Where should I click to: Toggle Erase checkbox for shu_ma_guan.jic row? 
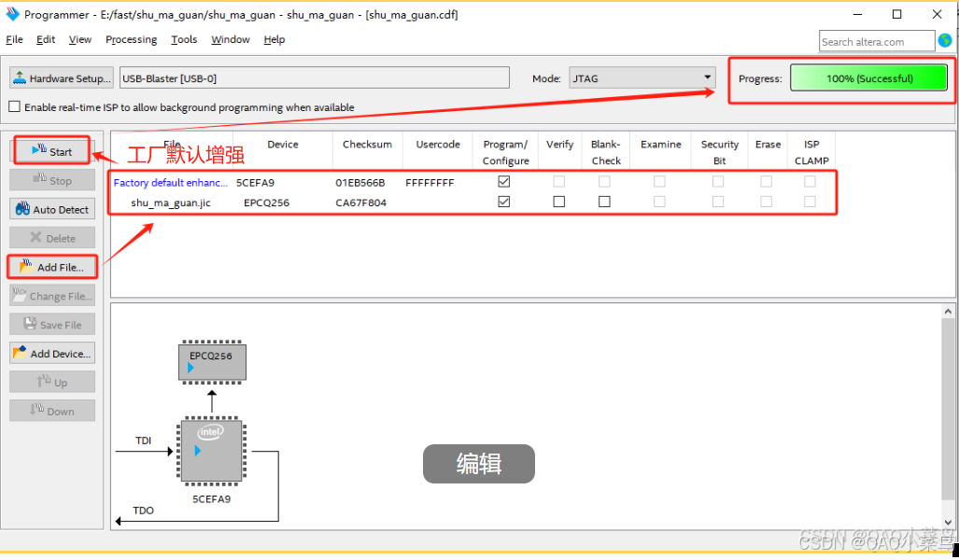766,202
